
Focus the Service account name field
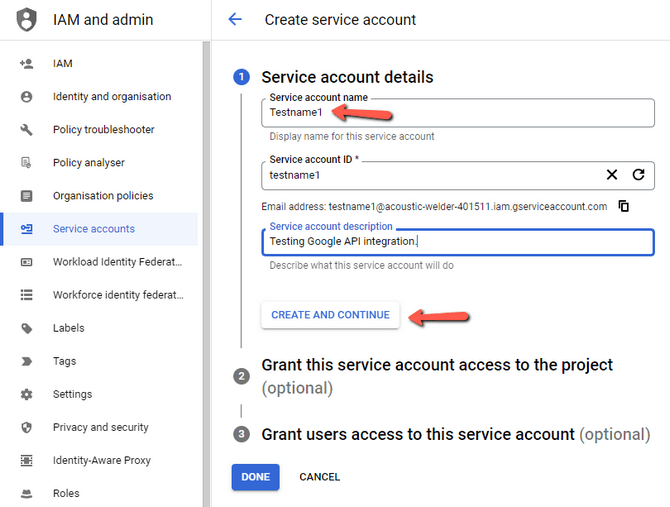[x=458, y=113]
